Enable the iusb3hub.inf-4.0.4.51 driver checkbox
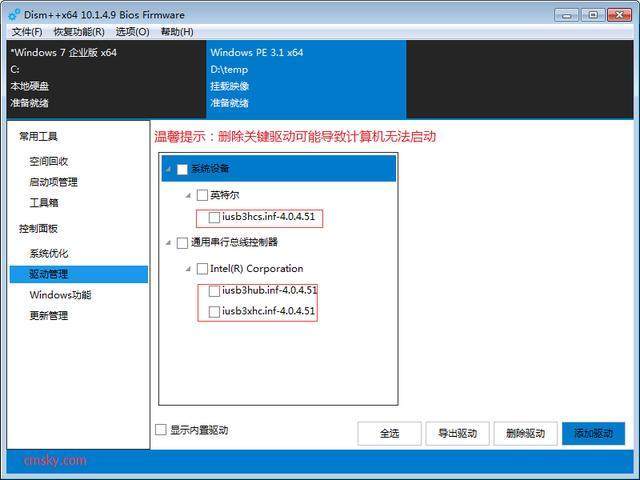This screenshot has width=640, height=480. coord(215,291)
